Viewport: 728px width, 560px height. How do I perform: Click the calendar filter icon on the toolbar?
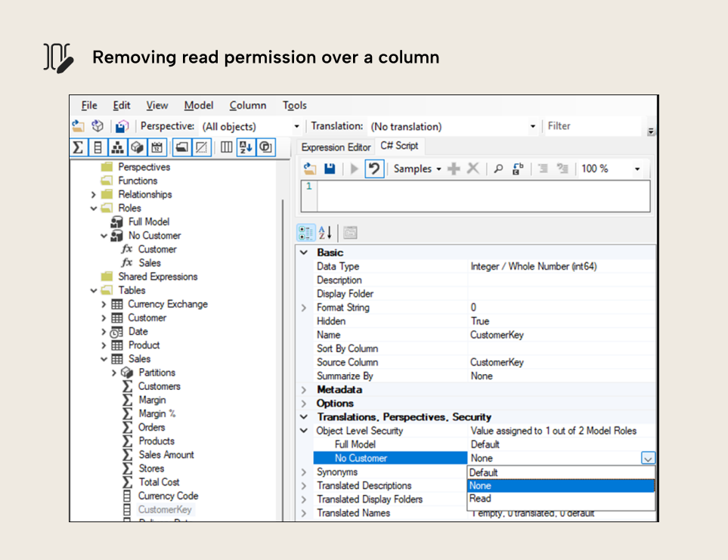point(156,147)
